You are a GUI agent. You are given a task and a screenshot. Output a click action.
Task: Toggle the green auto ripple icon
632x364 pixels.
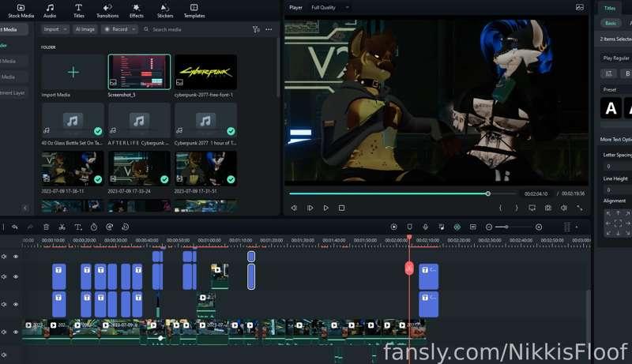(x=457, y=227)
